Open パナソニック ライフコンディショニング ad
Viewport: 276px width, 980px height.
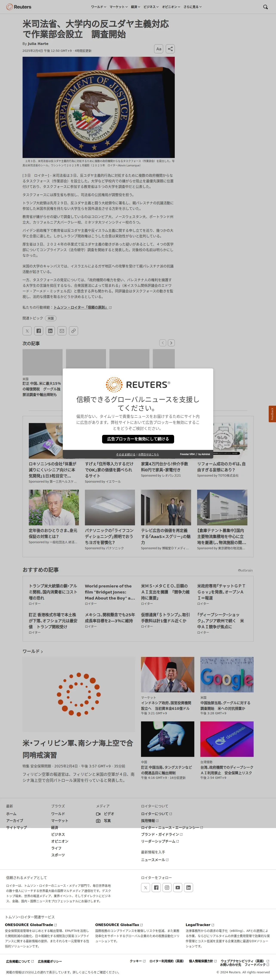[110, 508]
